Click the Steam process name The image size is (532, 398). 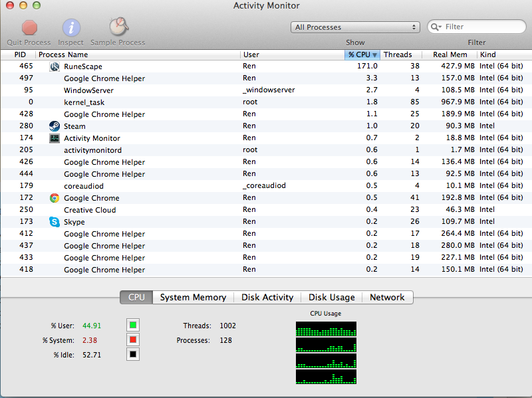pyautogui.click(x=74, y=126)
